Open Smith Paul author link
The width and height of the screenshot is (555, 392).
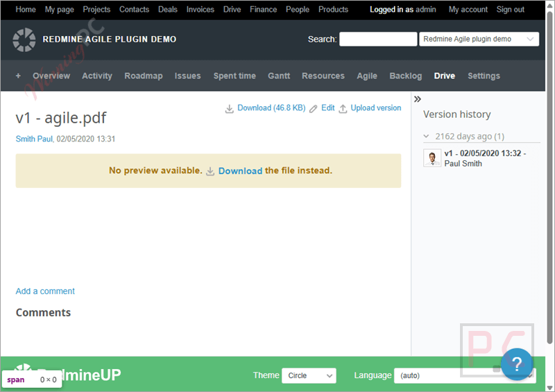34,139
